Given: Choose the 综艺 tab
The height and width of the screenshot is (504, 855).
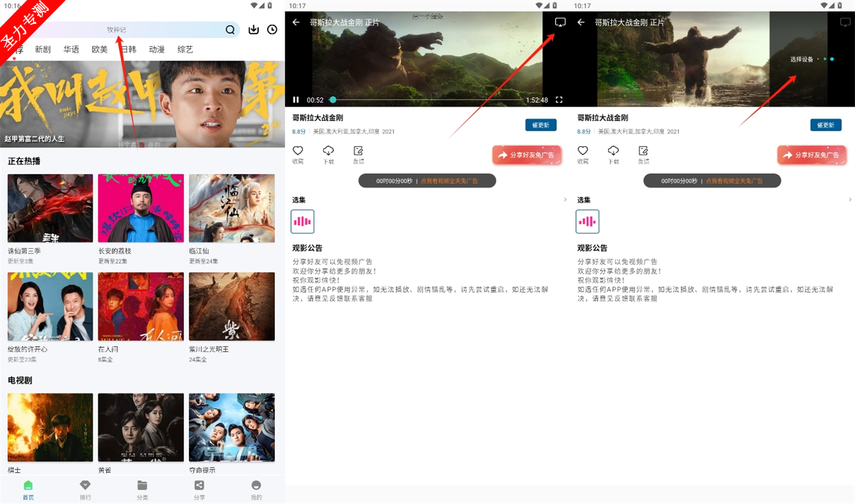Looking at the screenshot, I should point(185,49).
